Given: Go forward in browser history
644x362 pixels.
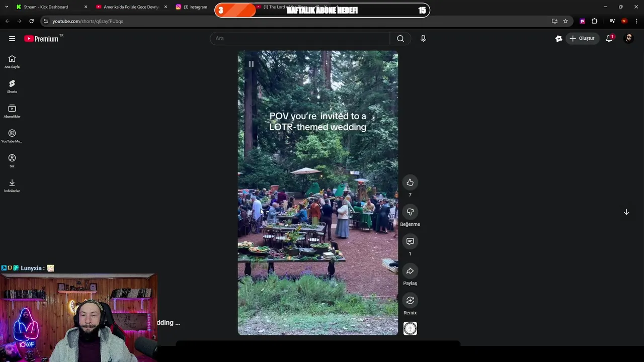Looking at the screenshot, I should (x=19, y=21).
